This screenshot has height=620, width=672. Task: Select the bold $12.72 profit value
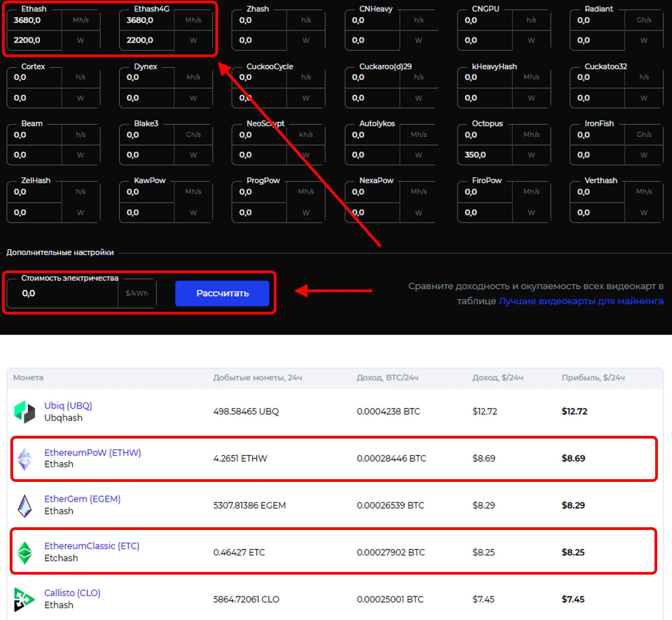[575, 412]
